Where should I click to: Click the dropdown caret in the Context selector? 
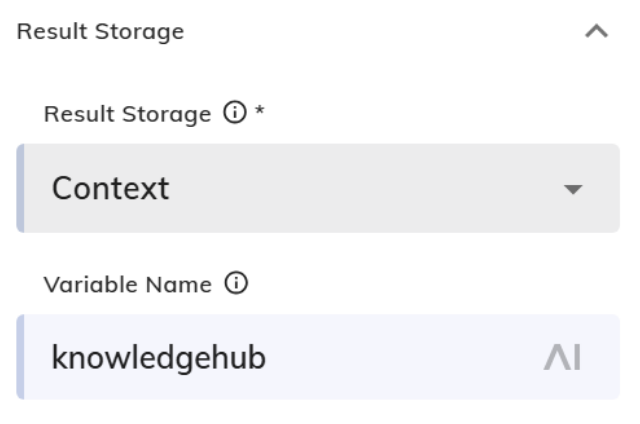click(x=573, y=188)
